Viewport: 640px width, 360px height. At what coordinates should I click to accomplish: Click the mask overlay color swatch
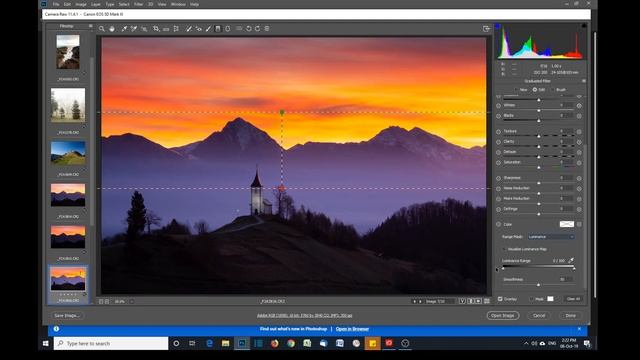click(550, 299)
